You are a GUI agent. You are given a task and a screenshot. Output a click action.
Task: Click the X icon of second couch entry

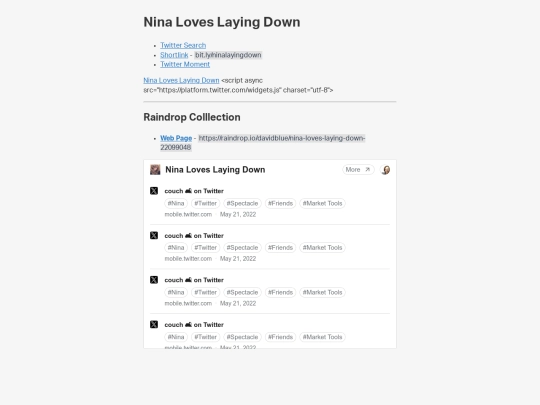154,235
